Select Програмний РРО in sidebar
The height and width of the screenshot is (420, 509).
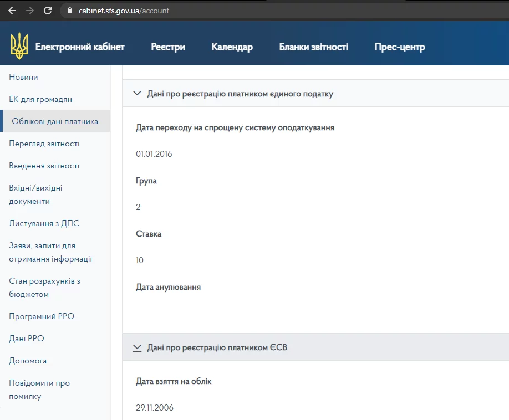42,316
